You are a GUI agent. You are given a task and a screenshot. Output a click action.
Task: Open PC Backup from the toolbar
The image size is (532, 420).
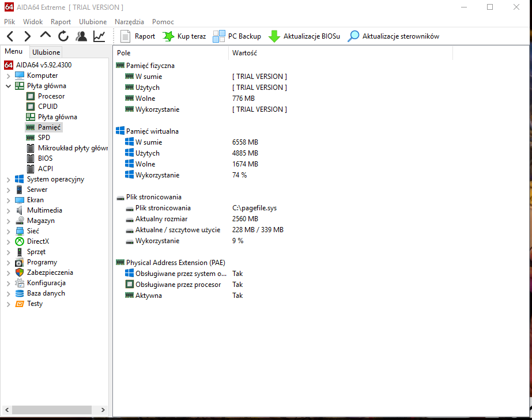coord(237,36)
